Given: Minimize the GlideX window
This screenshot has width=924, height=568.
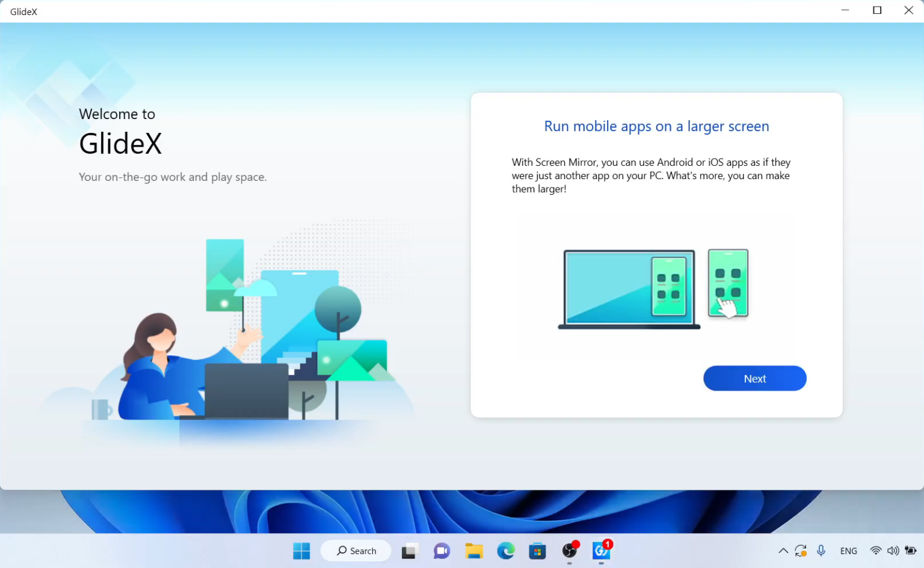Looking at the screenshot, I should [x=845, y=10].
